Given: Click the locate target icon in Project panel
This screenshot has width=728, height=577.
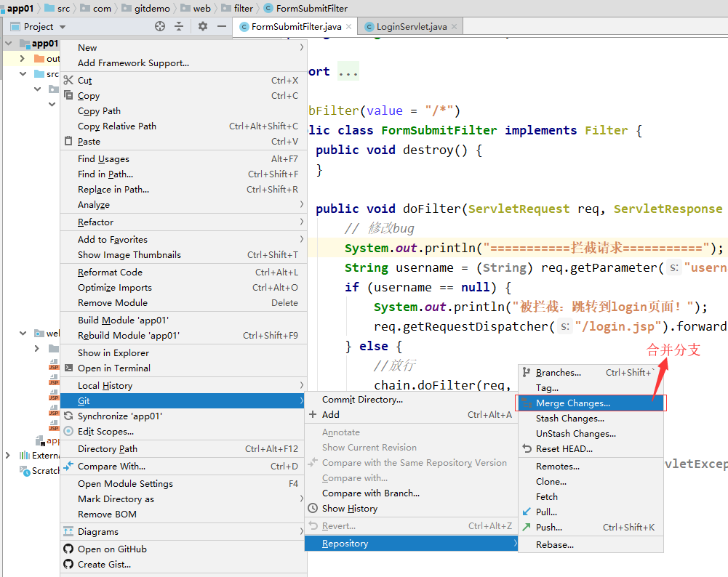Looking at the screenshot, I should [160, 26].
